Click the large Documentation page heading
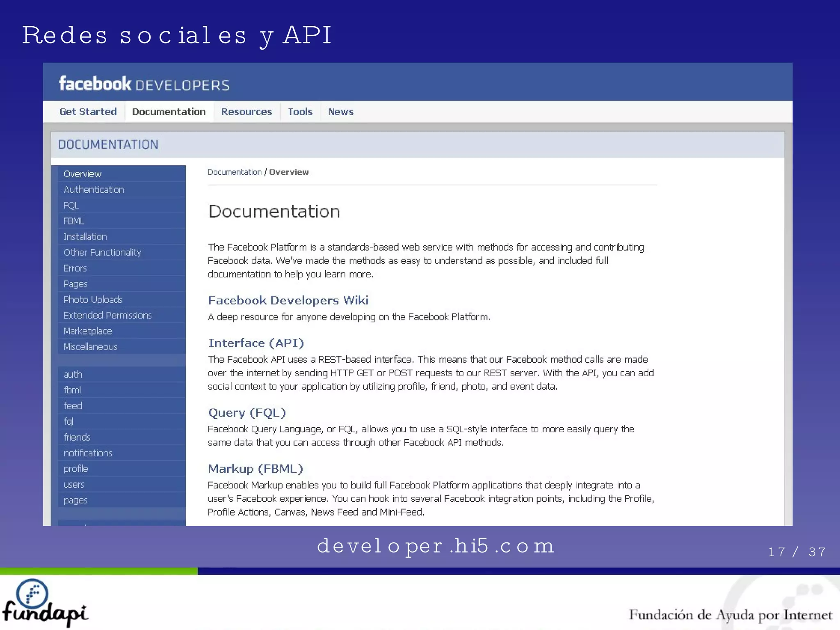Screen dimensions: 840x630 coord(274,212)
